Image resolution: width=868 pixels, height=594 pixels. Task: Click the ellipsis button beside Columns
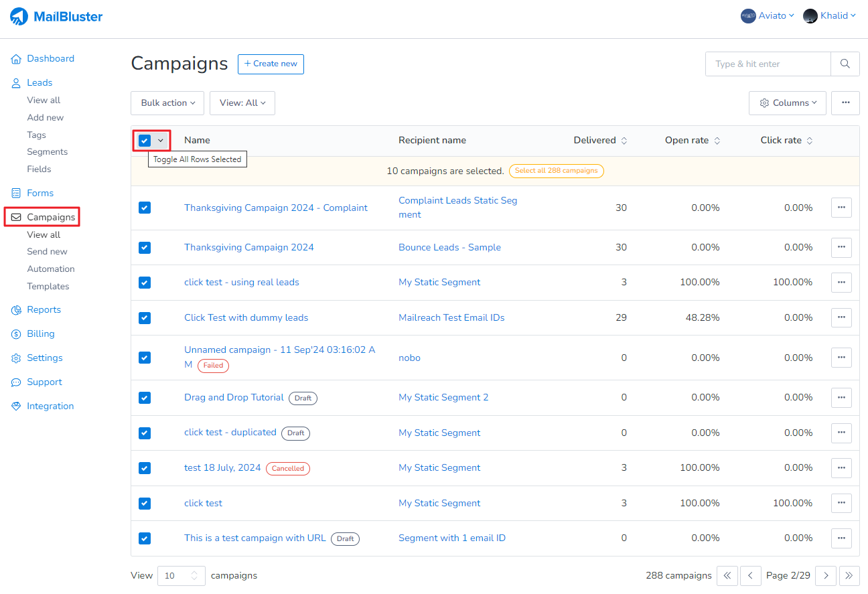point(845,103)
